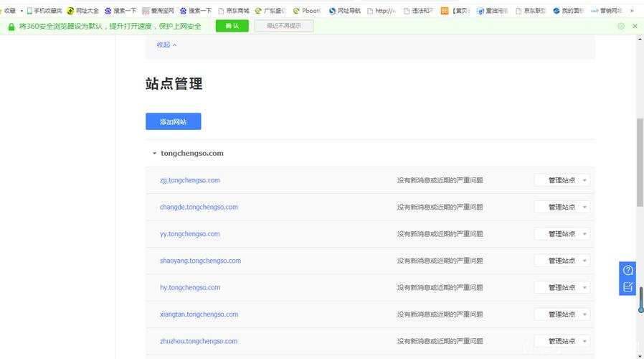644x359 pixels.
Task: Show more bookmarks via overflow chevron
Action: tap(632, 11)
